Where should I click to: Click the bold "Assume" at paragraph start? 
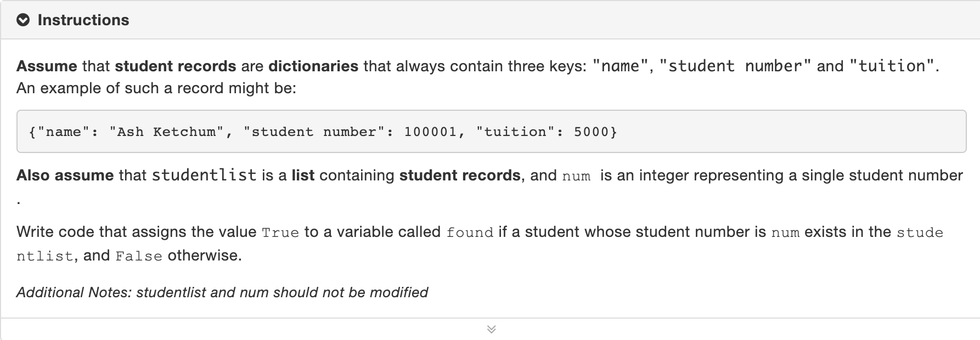[x=47, y=66]
